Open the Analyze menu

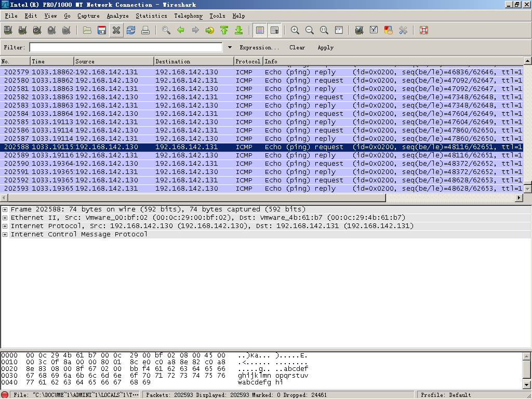pos(117,16)
